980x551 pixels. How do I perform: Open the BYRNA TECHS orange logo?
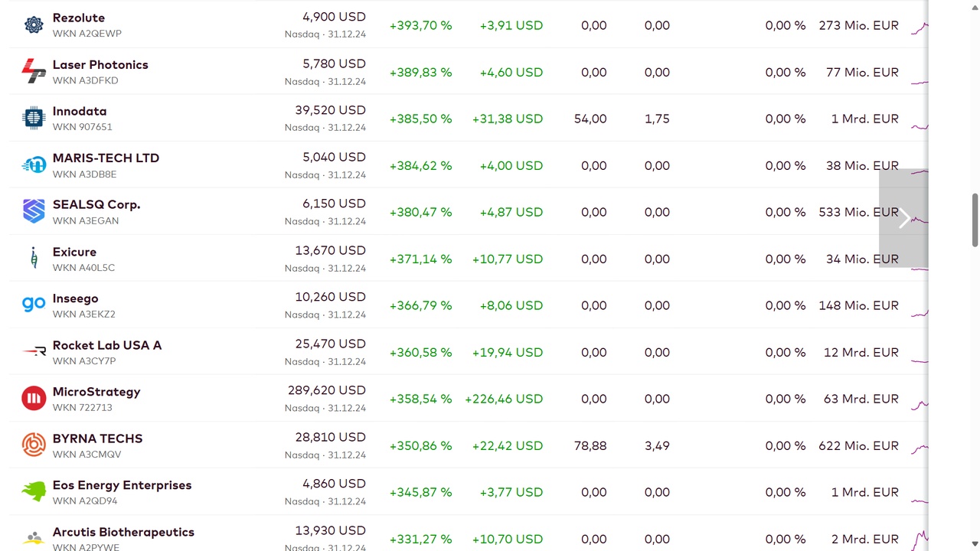pos(34,445)
